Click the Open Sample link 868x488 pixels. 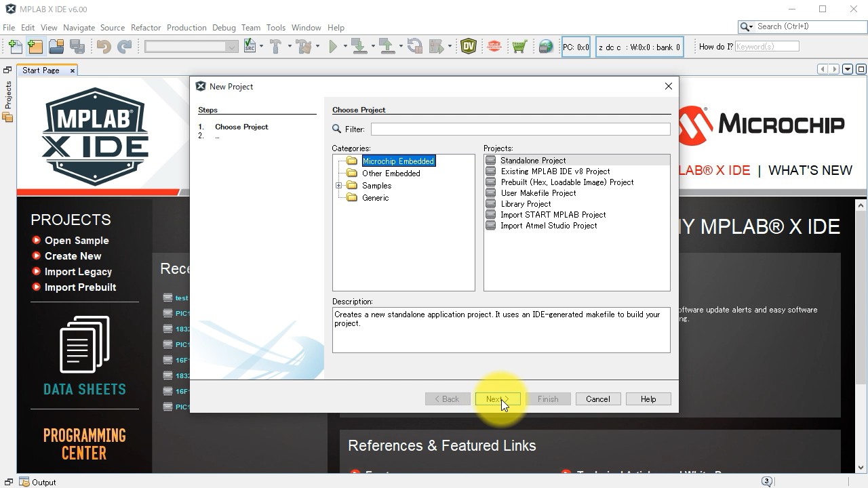click(x=77, y=241)
